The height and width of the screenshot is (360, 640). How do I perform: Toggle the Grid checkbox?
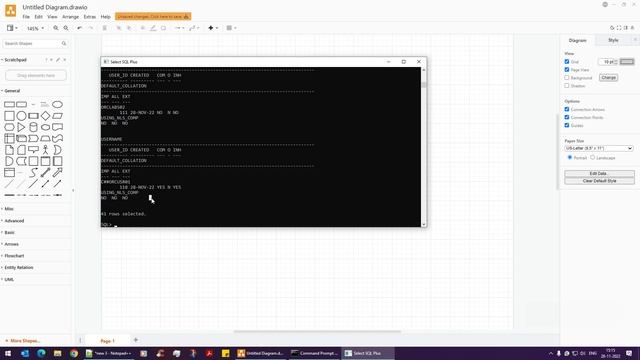click(567, 62)
